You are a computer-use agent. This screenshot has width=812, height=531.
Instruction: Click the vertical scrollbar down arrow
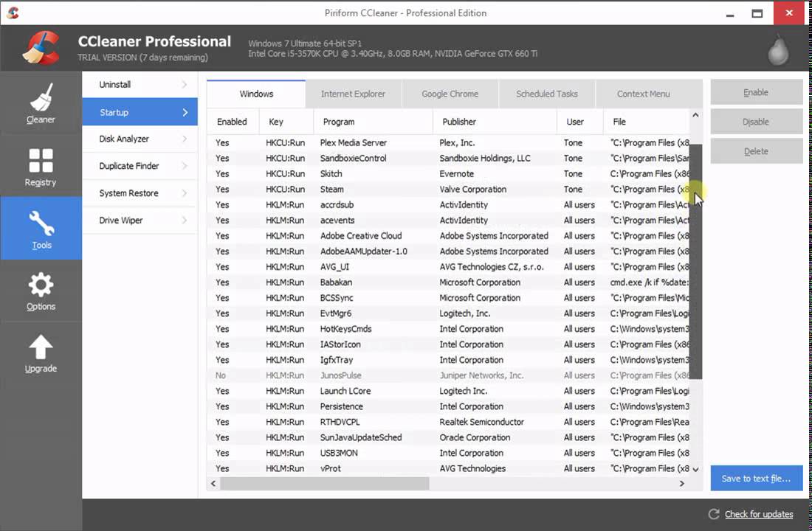[695, 469]
